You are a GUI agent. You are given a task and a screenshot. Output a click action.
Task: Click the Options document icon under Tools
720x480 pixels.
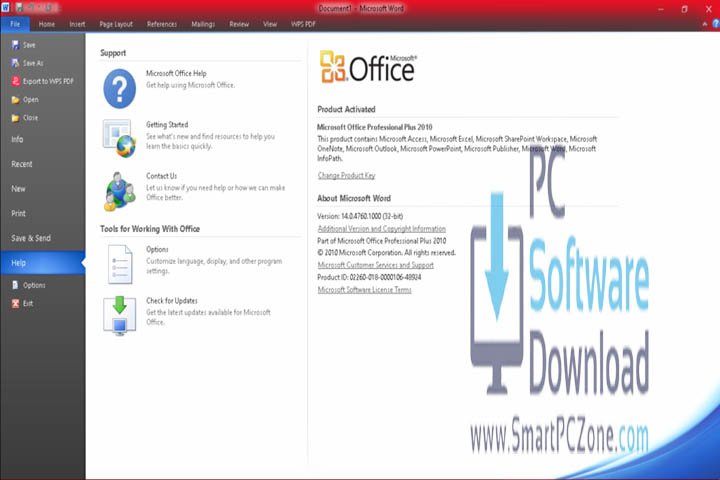click(x=120, y=264)
